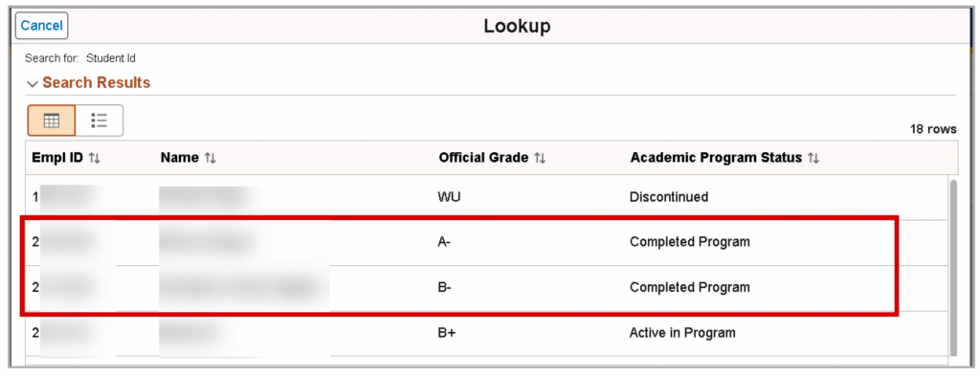Sort by Academic Program Status arrows icon
Viewport: 980px width, 376px height.
point(813,158)
